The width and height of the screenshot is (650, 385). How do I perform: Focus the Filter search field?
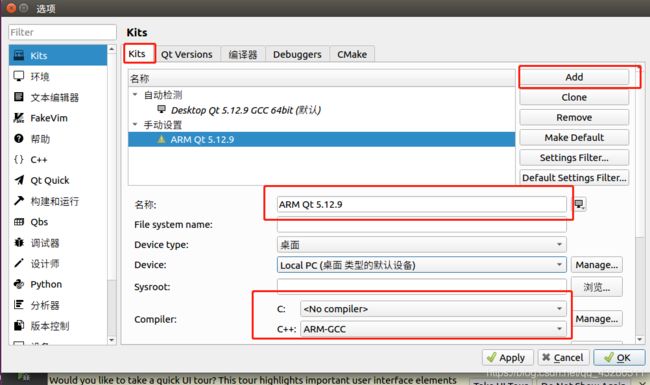click(62, 32)
